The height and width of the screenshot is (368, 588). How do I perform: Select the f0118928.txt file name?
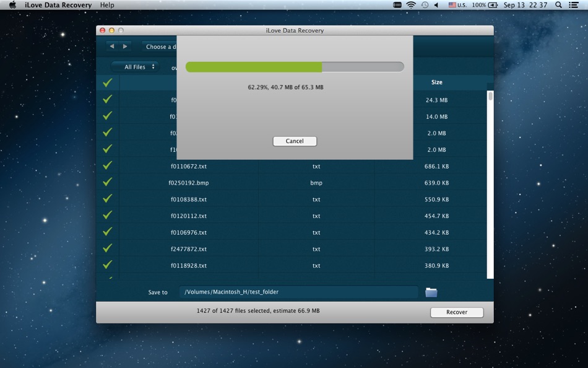pos(189,266)
